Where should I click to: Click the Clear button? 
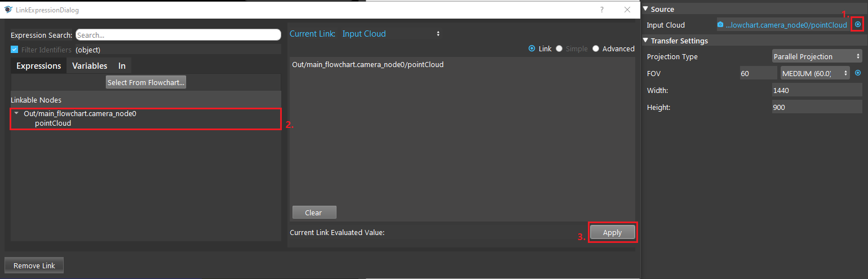(x=313, y=212)
